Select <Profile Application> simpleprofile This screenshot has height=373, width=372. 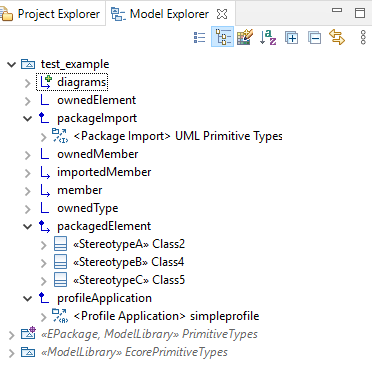coord(166,316)
